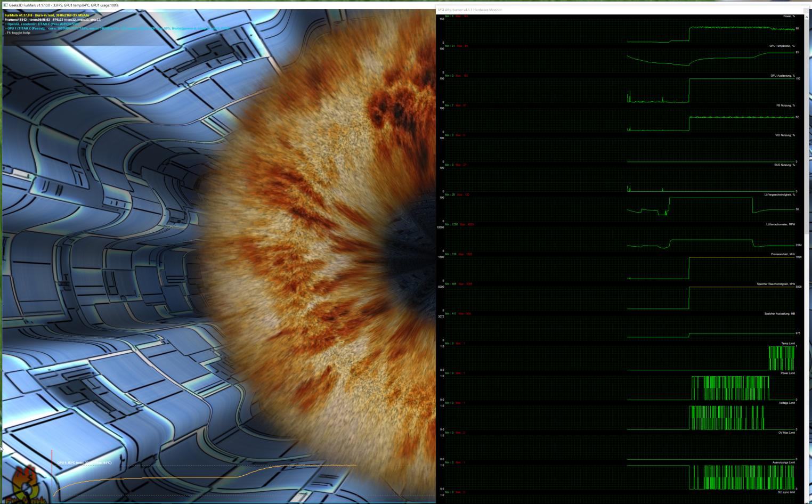Click the 'BUS Nutzung, %' graph label
812x504 pixels.
pyautogui.click(x=784, y=165)
